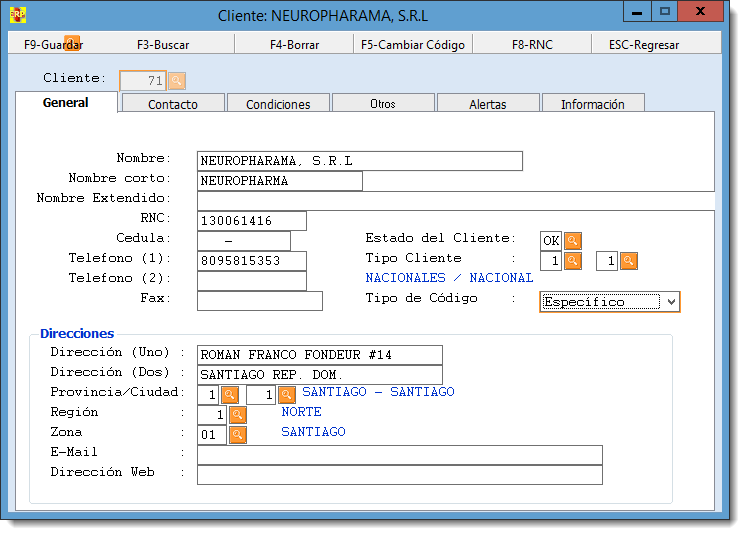Click the search icon beside Cliente code

click(x=177, y=81)
